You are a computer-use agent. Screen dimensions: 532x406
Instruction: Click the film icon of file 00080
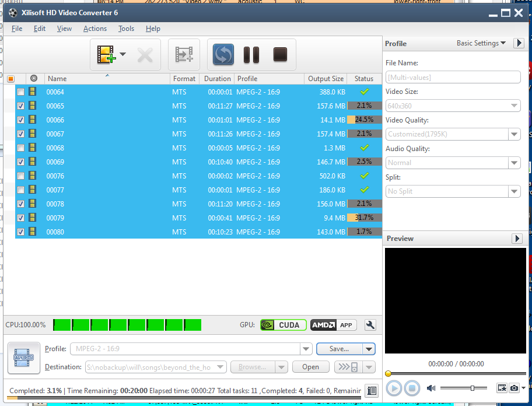tap(33, 232)
